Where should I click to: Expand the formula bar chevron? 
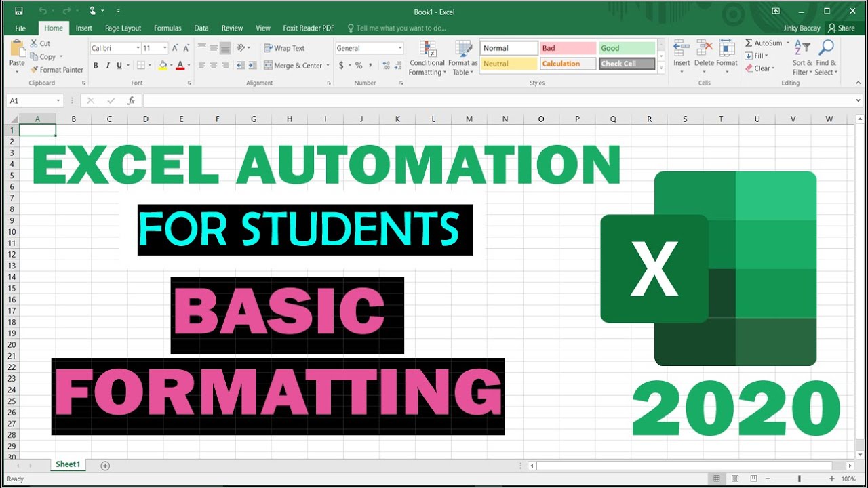click(x=858, y=100)
